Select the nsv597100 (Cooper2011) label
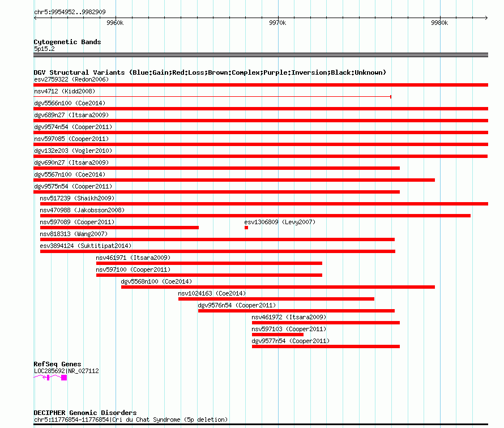Image resolution: width=504 pixels, height=428 pixels. click(133, 269)
